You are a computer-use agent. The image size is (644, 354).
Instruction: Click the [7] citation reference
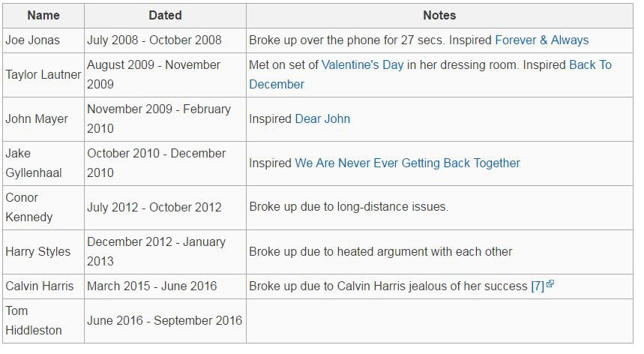tap(537, 286)
